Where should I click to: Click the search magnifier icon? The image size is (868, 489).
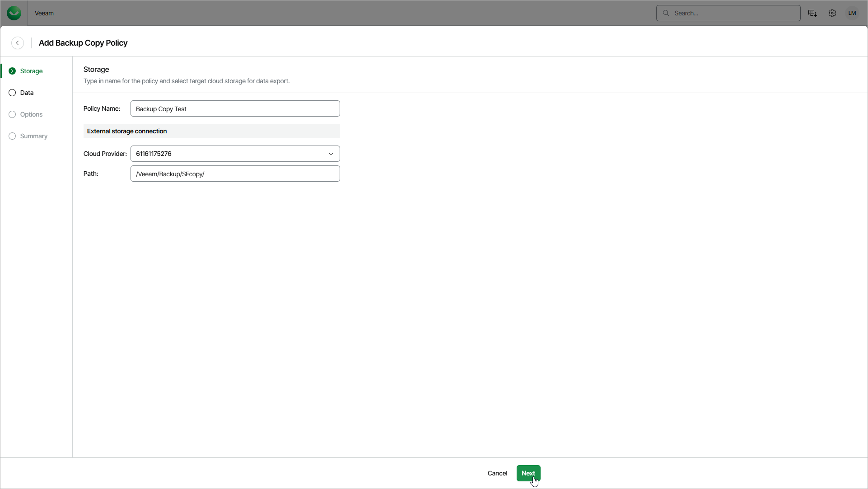click(666, 13)
